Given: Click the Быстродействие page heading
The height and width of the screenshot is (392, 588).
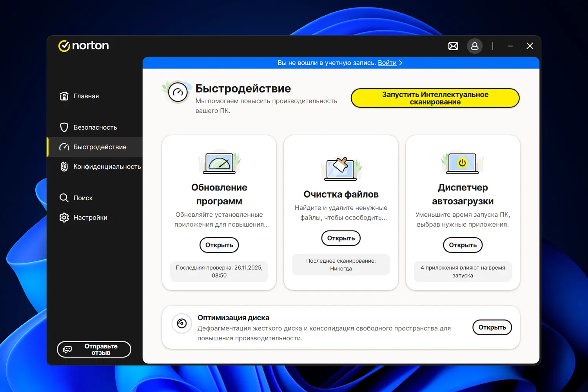Looking at the screenshot, I should point(243,89).
